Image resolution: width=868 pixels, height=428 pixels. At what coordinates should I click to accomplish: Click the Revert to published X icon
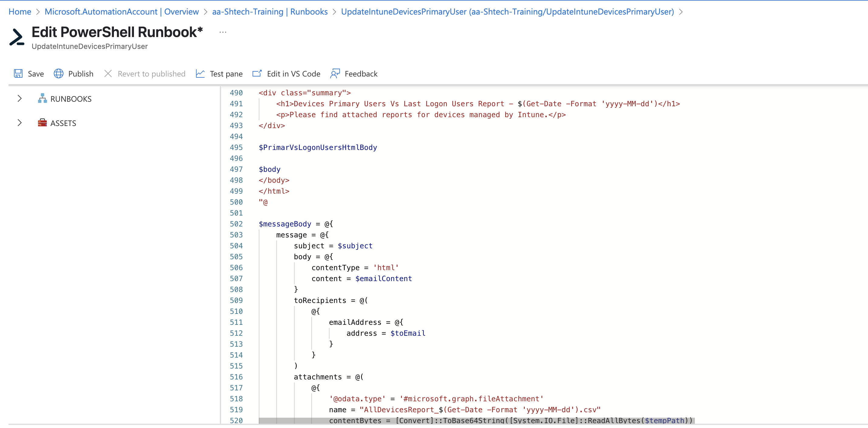[x=108, y=73]
